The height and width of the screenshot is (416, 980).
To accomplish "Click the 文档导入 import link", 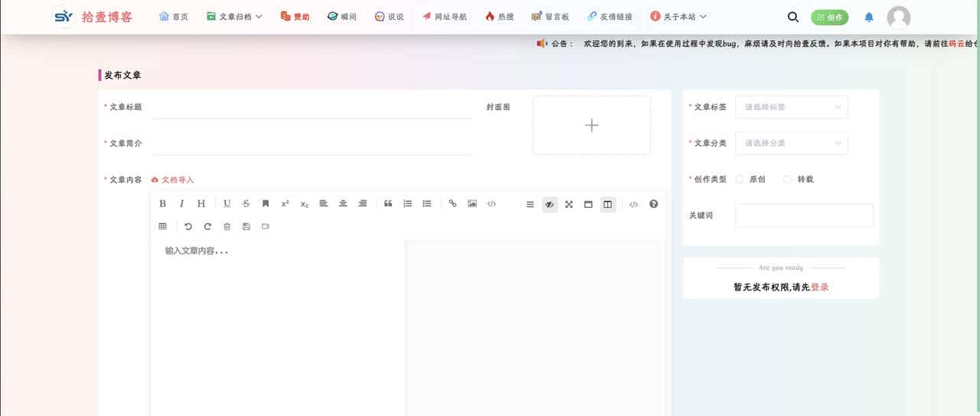I will (172, 180).
